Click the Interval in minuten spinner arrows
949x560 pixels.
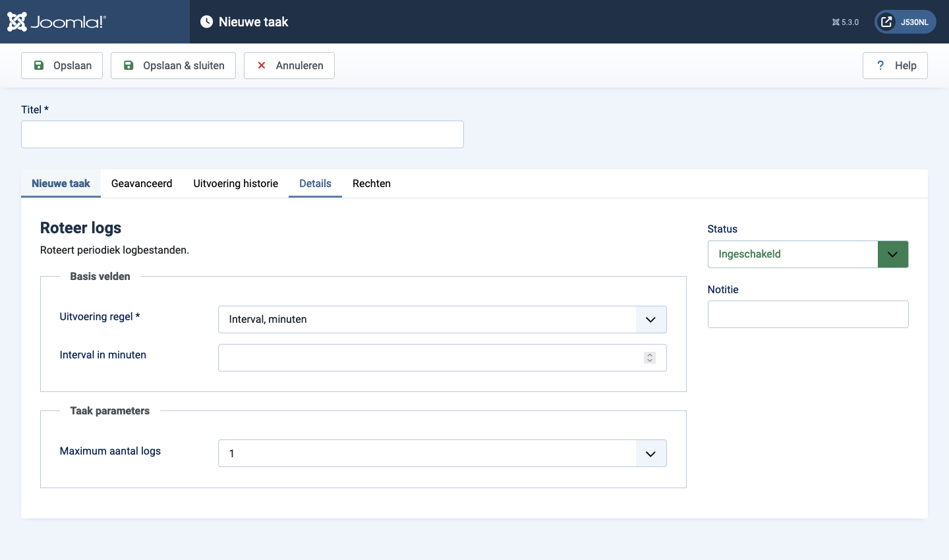point(650,358)
